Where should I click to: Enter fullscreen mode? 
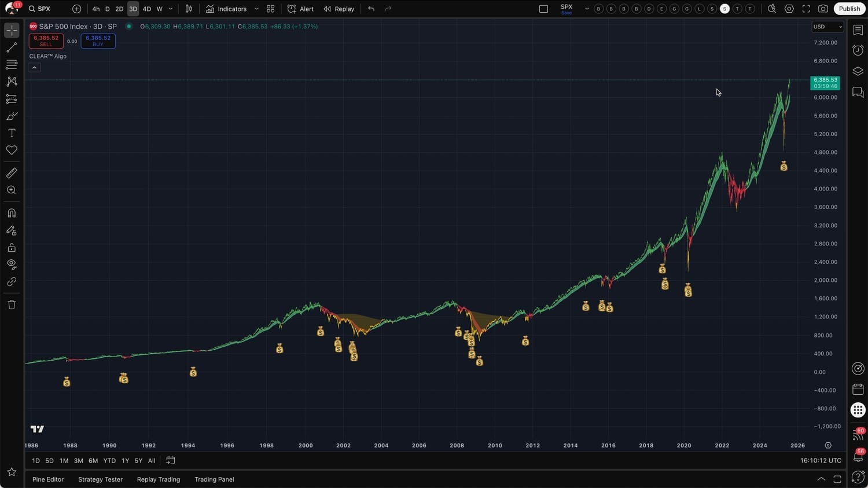click(806, 9)
